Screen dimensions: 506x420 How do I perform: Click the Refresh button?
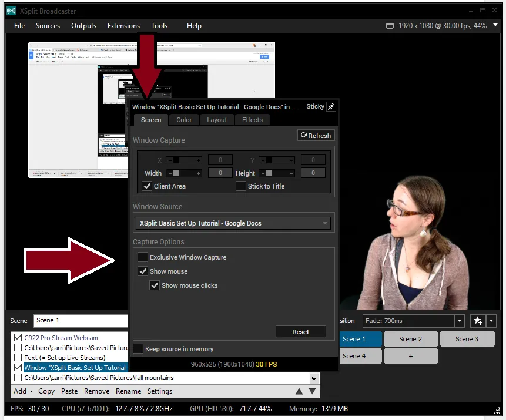[x=316, y=136]
